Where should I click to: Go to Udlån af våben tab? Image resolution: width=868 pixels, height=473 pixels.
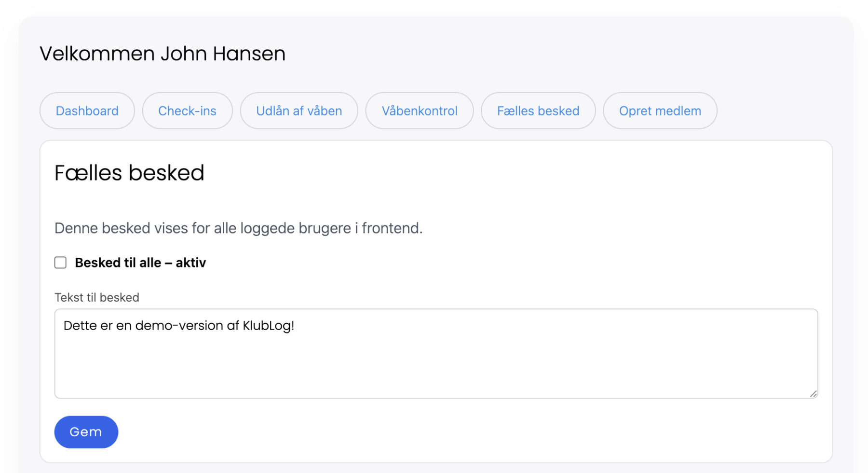pos(299,111)
